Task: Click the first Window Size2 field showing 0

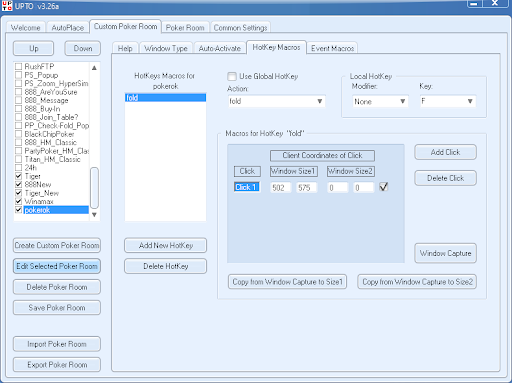Action: (x=337, y=187)
